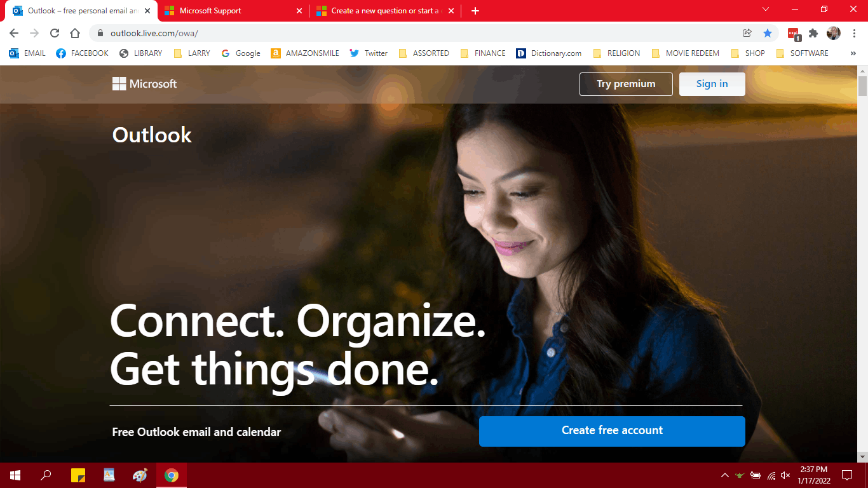Image resolution: width=868 pixels, height=488 pixels.
Task: Switch to Create a new question tab
Action: click(386, 11)
